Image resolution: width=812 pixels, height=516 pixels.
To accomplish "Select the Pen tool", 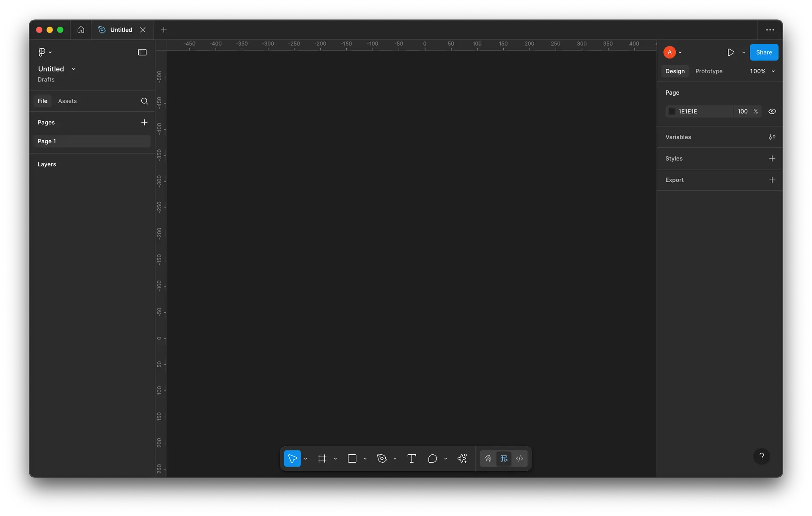I will coord(382,459).
